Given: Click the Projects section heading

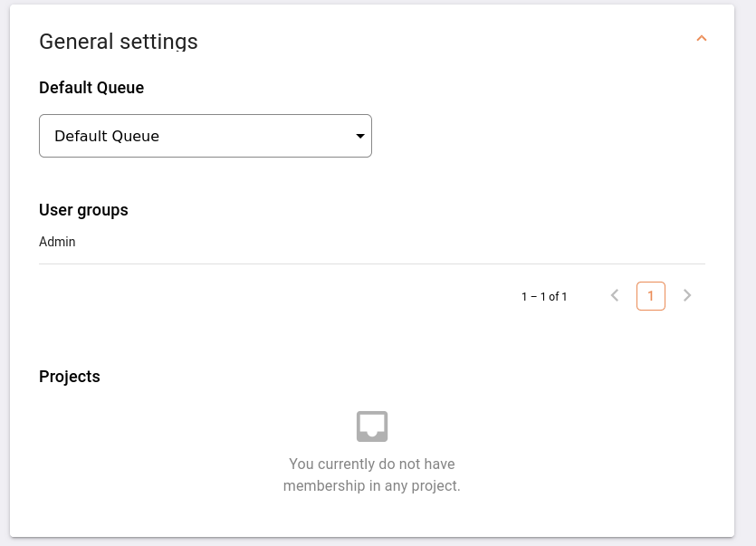Looking at the screenshot, I should [69, 377].
